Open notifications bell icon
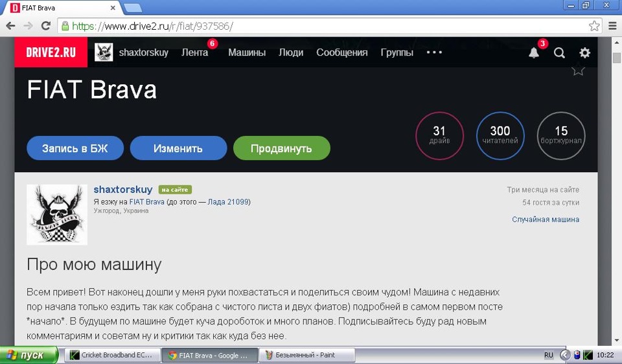622x364 pixels. (534, 52)
